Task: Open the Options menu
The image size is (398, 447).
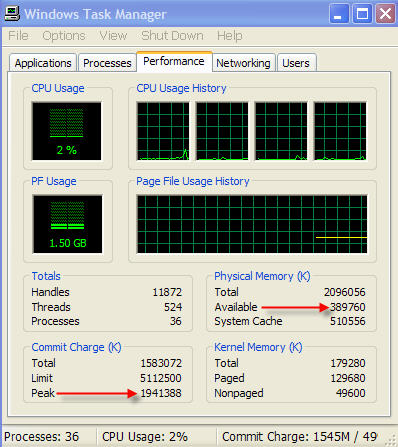Action: coord(64,36)
